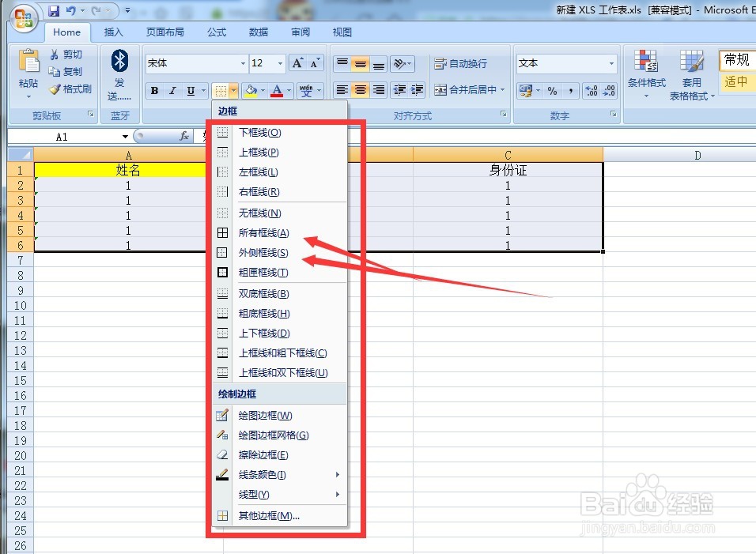Open the Name Box A1 dropdown
756x554 pixels.
point(125,137)
